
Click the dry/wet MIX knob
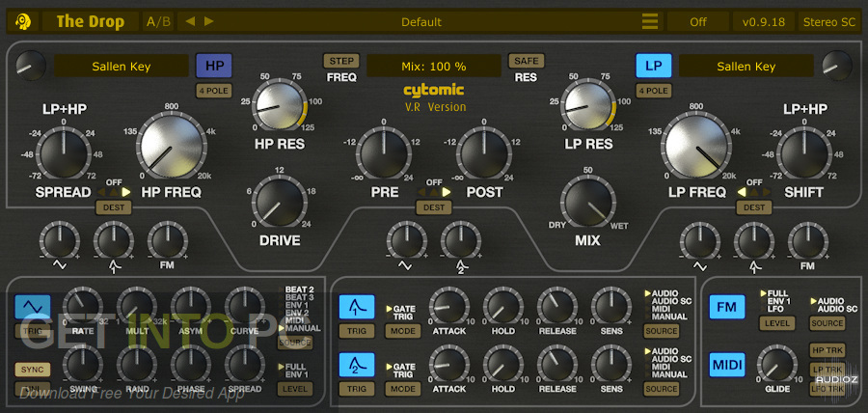pyautogui.click(x=588, y=203)
